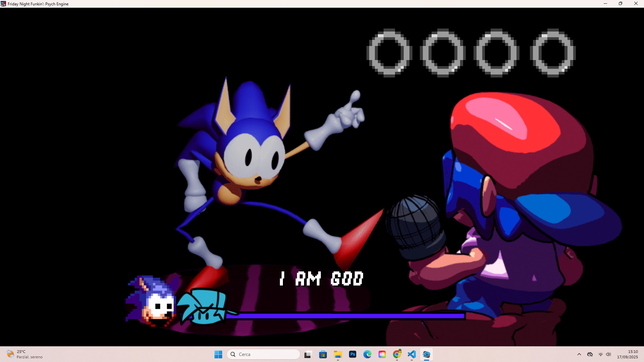Click the pixel Sonic health icon

click(151, 301)
